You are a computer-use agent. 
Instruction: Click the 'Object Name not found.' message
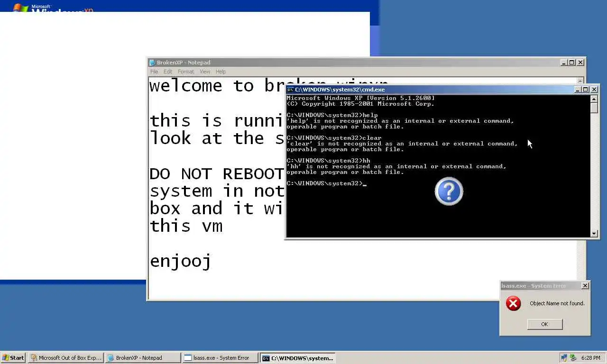[x=557, y=303]
